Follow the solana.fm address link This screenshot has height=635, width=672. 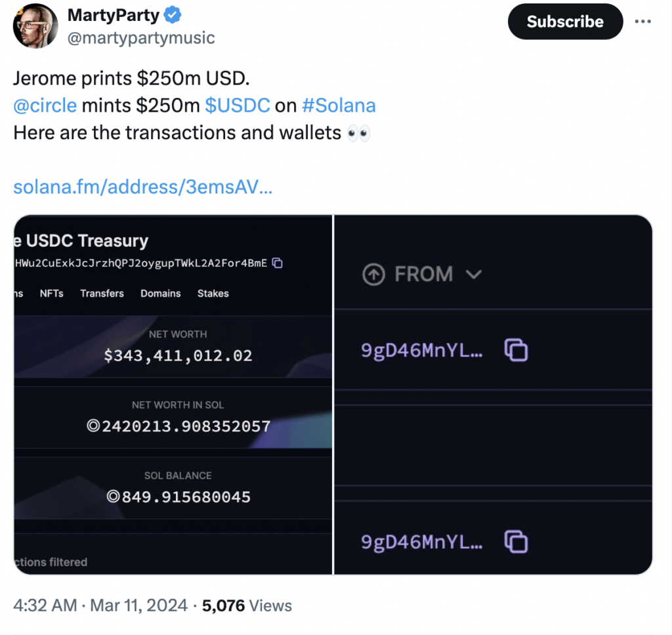point(142,187)
